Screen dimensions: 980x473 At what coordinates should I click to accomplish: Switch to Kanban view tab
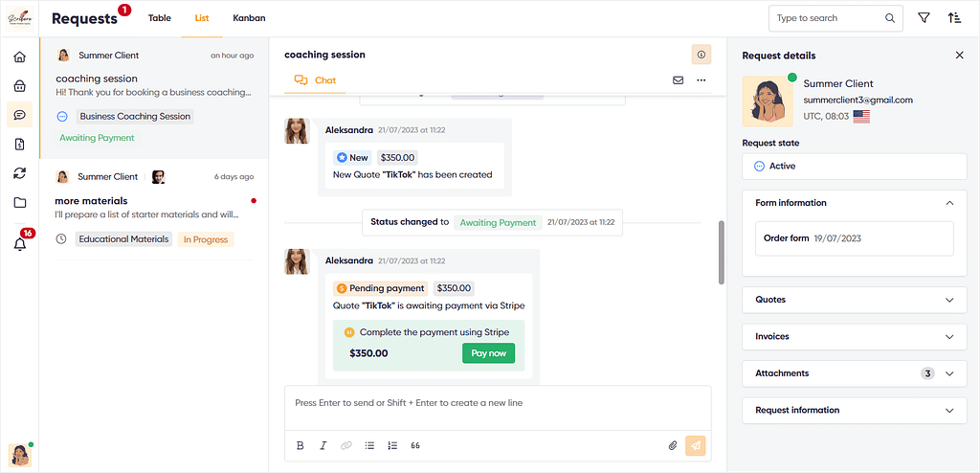[250, 18]
